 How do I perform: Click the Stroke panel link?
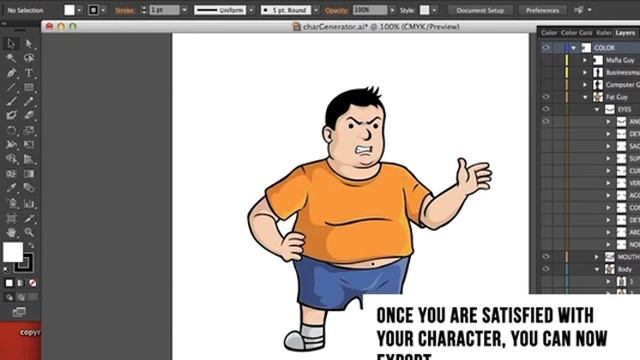tap(124, 10)
